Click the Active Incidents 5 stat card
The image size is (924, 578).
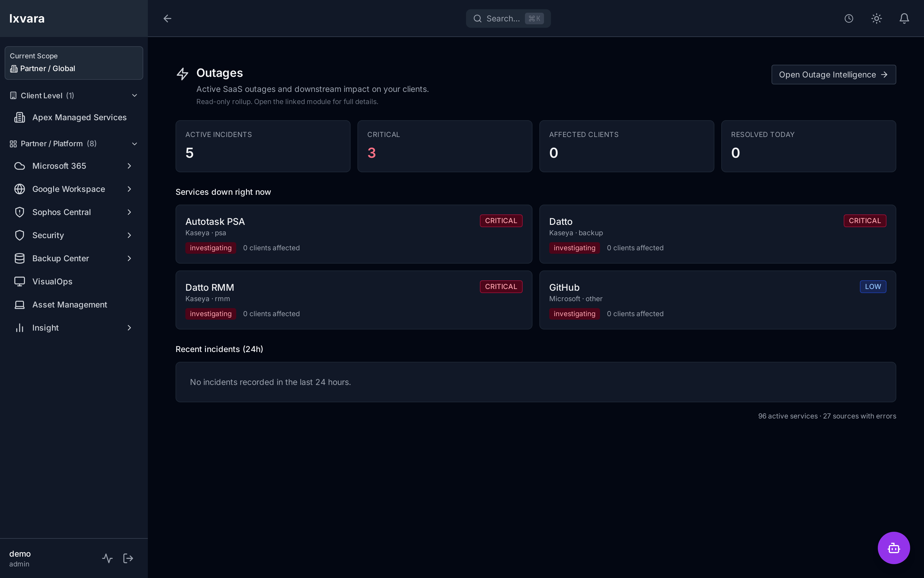coord(263,146)
